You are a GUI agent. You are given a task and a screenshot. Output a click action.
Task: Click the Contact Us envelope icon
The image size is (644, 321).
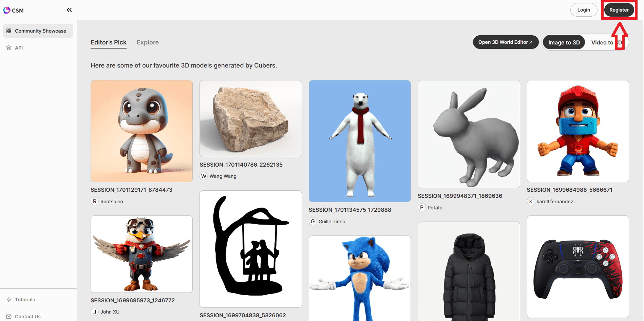click(x=9, y=317)
